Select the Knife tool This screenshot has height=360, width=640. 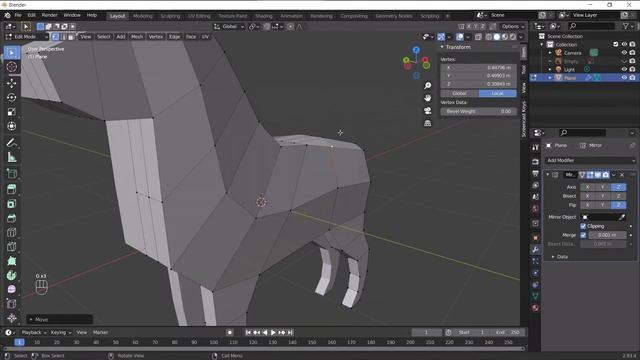click(x=11, y=247)
